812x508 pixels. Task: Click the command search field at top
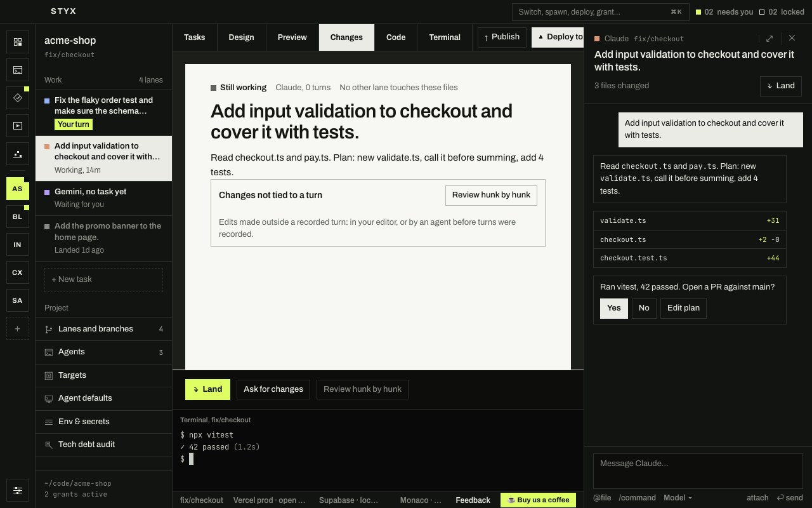600,12
